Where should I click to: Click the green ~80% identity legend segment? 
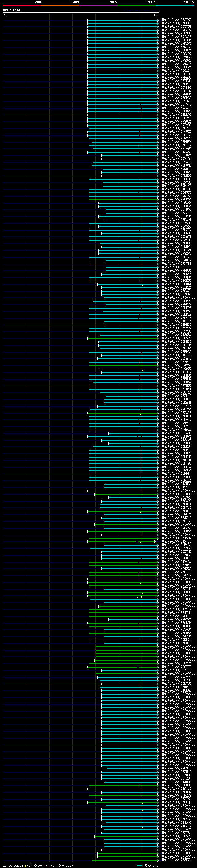point(137,6)
